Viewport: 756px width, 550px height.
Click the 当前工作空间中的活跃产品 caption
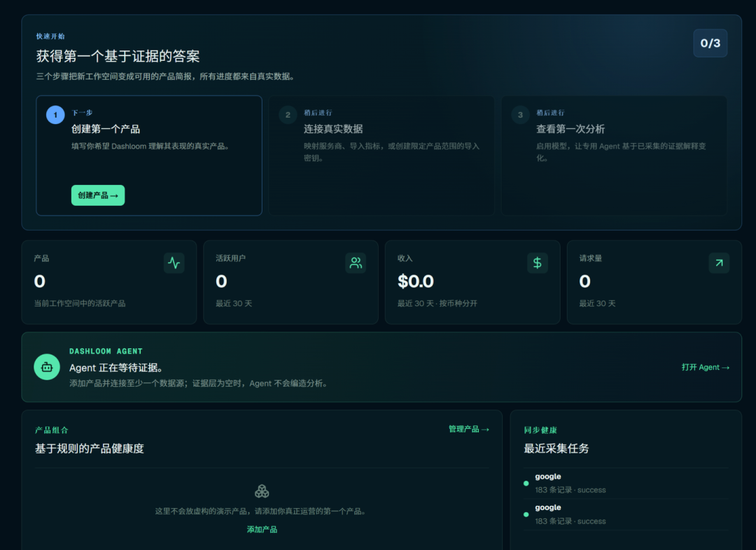pyautogui.click(x=80, y=303)
